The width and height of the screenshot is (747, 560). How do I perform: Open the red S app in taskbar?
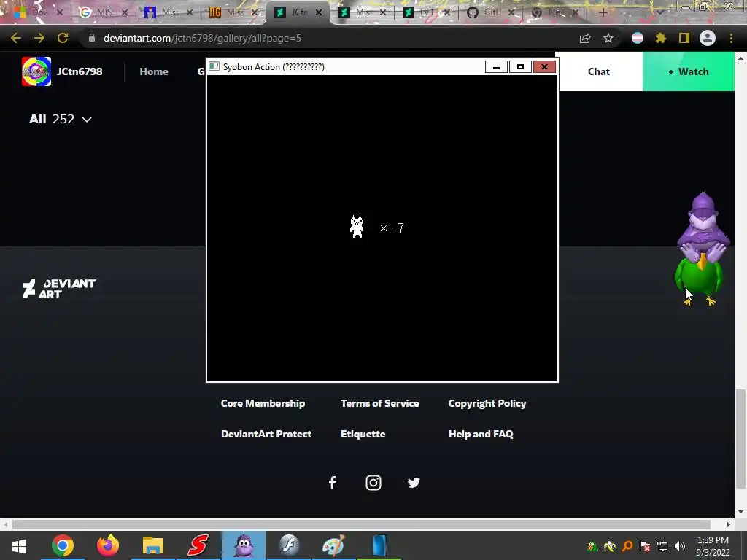coord(198,545)
